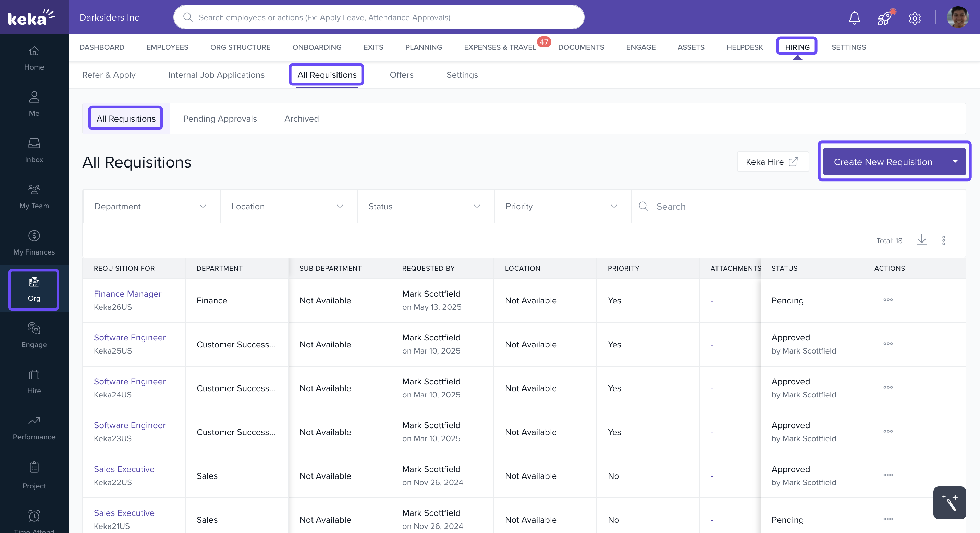
Task: Open the Sales Executive Keka22US link
Action: coord(124,469)
